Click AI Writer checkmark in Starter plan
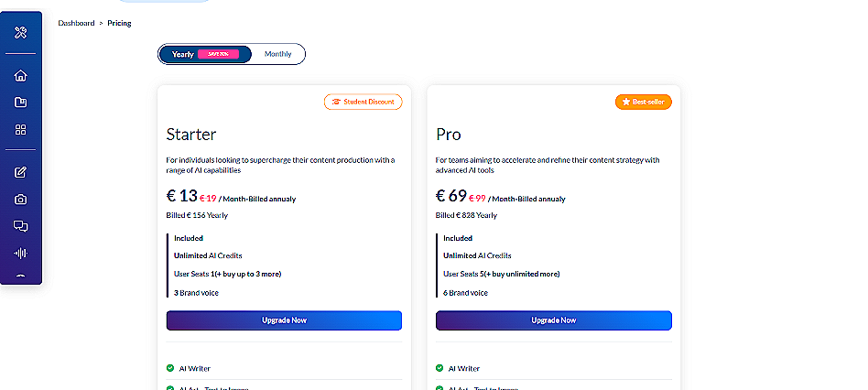Viewport: 868px width, 390px height. pyautogui.click(x=170, y=368)
